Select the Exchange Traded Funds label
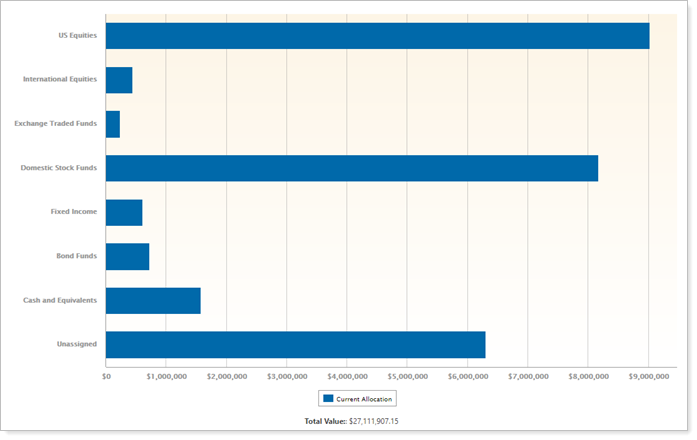This screenshot has width=697, height=440. [x=56, y=124]
